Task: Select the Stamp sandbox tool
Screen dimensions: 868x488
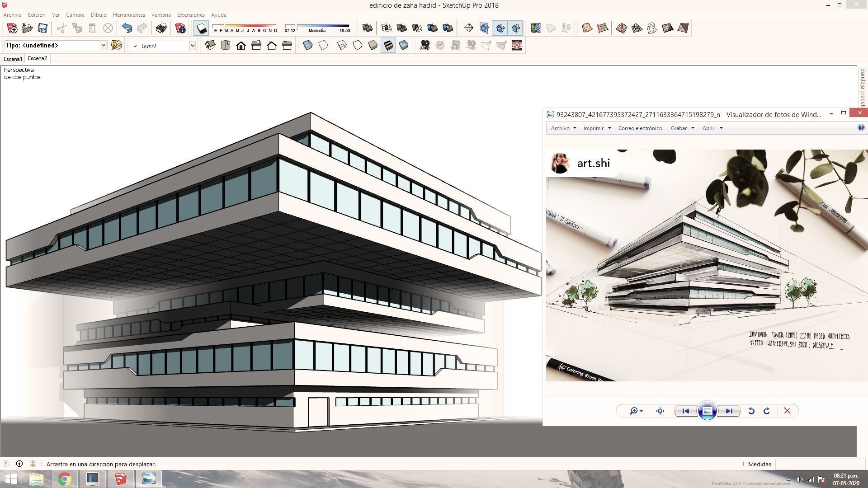Action: (x=637, y=28)
